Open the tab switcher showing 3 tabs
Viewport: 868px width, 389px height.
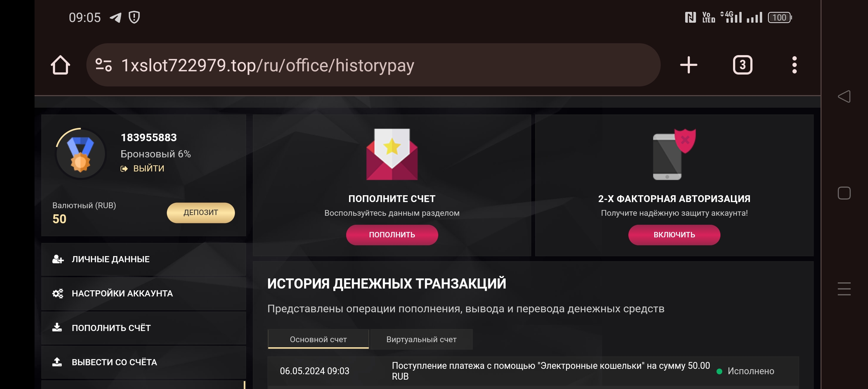pos(742,65)
